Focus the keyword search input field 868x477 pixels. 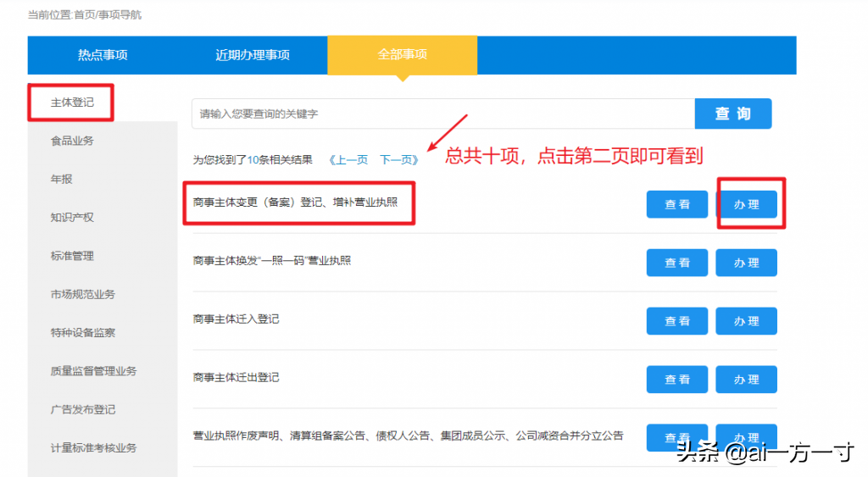coord(442,114)
